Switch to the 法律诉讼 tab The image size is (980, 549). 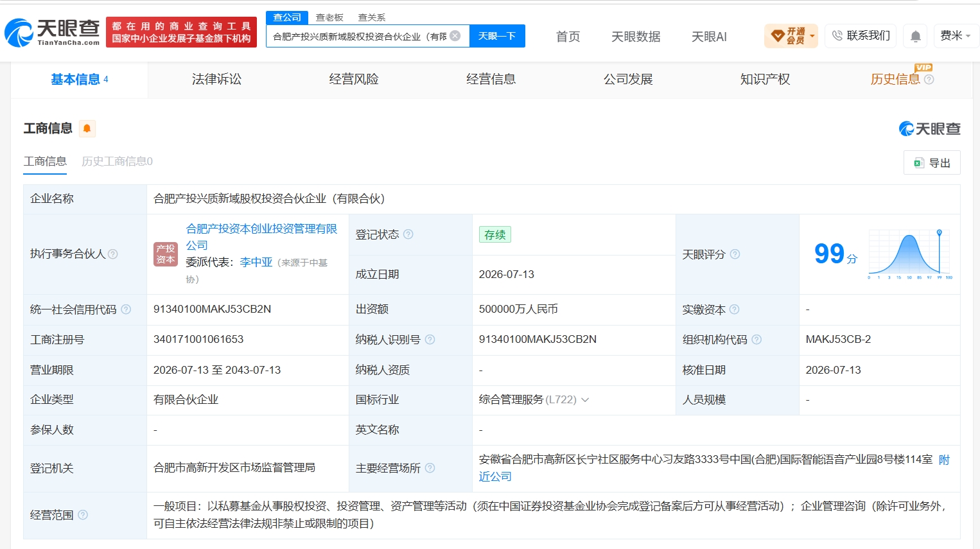(x=216, y=80)
